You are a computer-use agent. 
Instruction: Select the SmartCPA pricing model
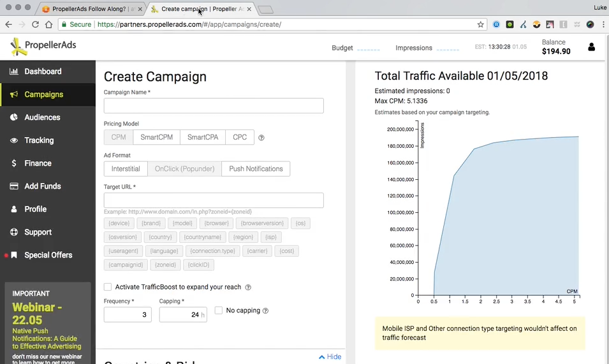point(203,137)
